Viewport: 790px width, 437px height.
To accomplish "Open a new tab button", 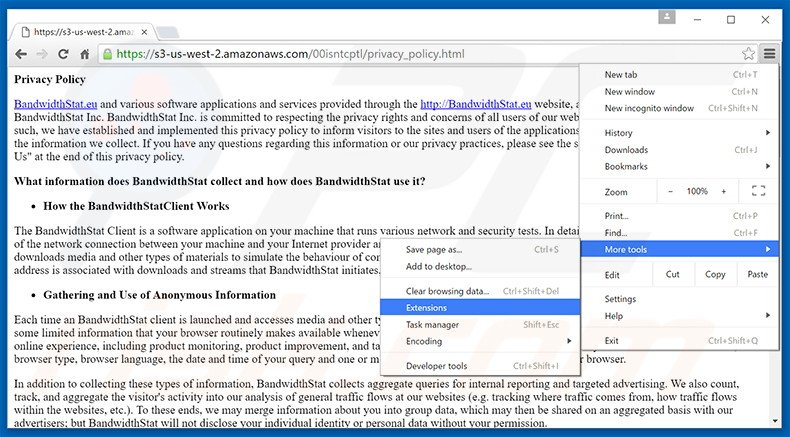I will [167, 32].
